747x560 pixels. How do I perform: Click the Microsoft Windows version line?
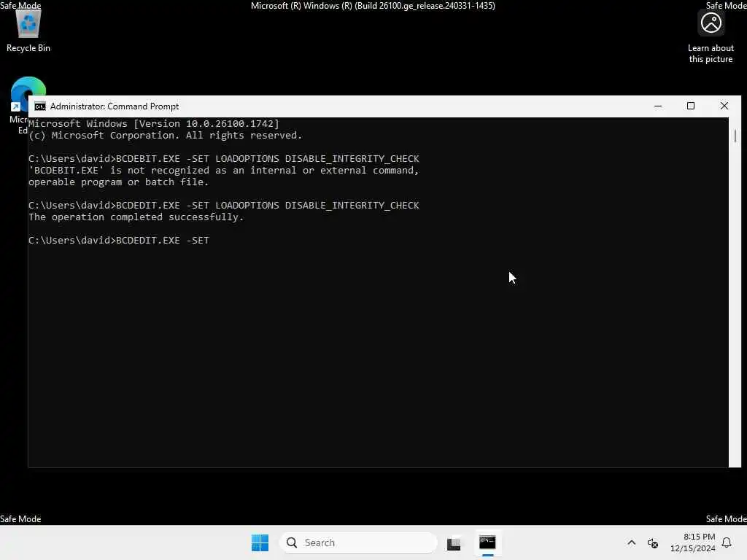tap(154, 124)
